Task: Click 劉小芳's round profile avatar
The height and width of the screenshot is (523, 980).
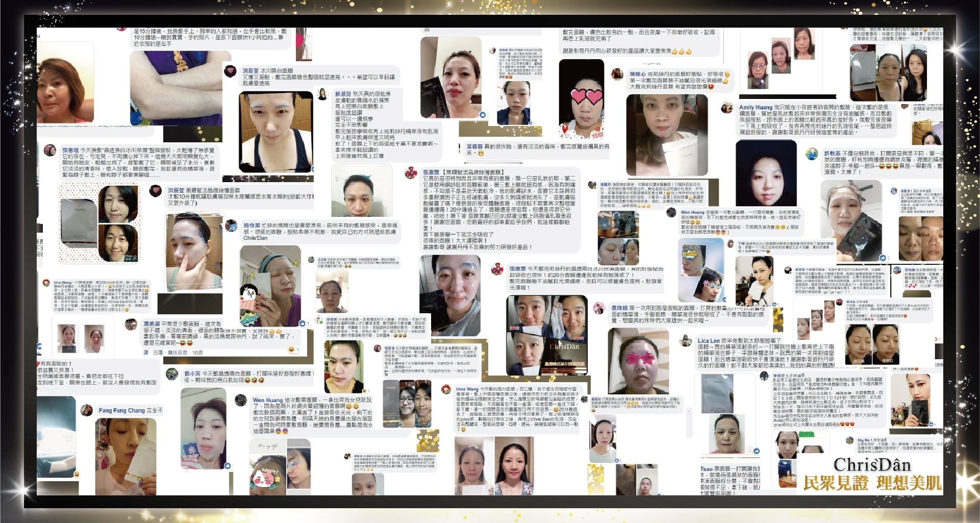Action: (x=172, y=374)
